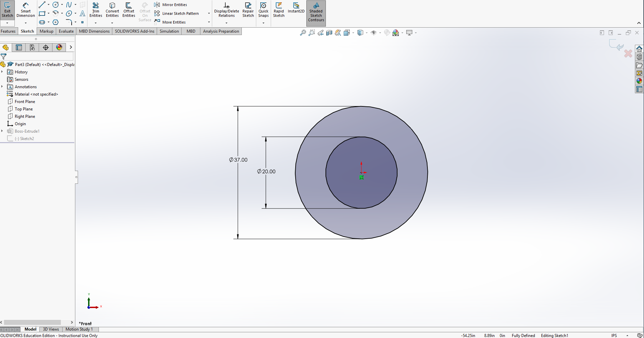This screenshot has height=338, width=644.
Task: Expand the Convert Entities dropdown
Action: pos(112,23)
